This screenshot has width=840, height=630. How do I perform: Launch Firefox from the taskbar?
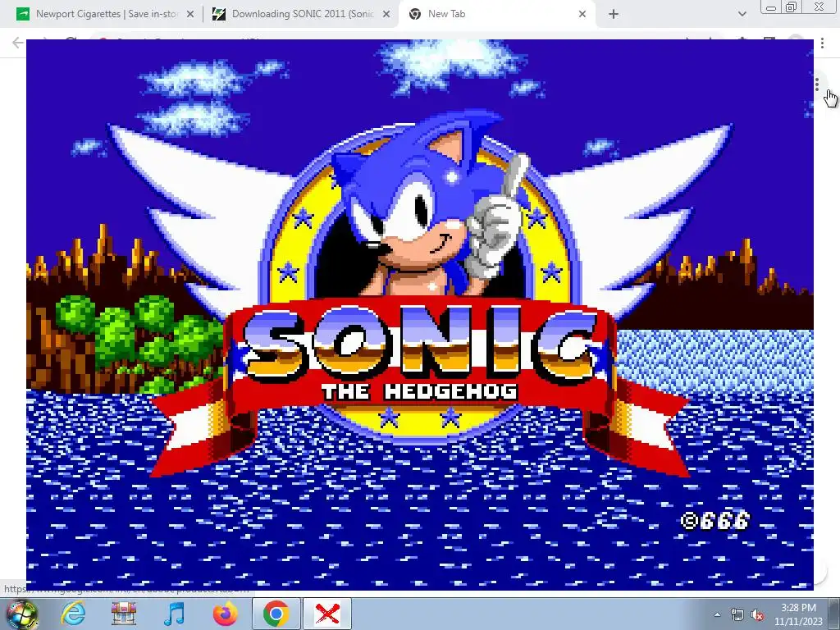tap(225, 614)
